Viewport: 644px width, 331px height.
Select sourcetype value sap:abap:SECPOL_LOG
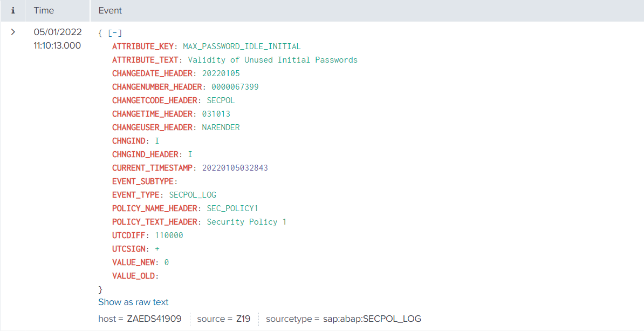coord(372,319)
